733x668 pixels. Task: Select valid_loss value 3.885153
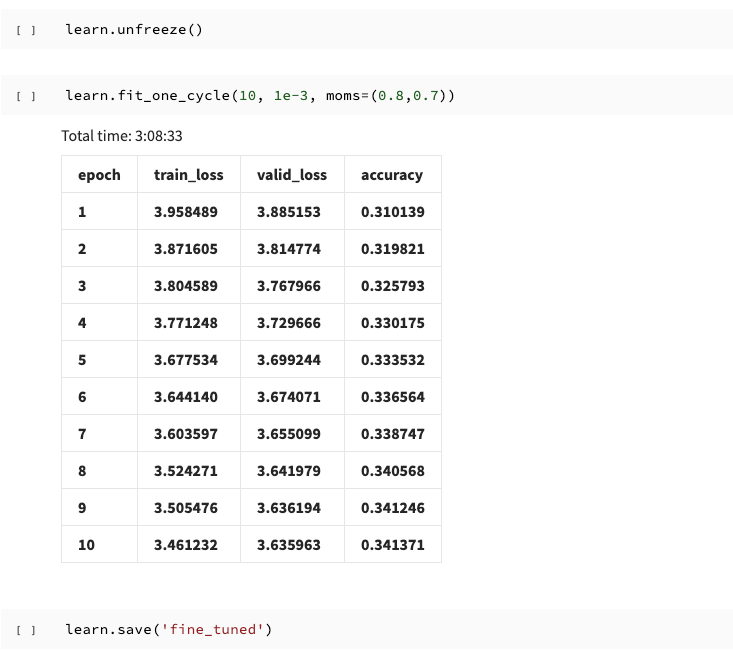(x=288, y=212)
